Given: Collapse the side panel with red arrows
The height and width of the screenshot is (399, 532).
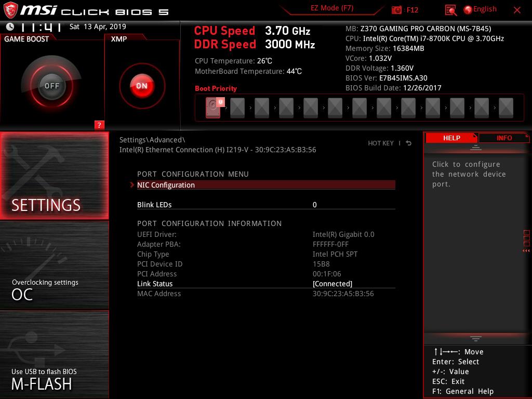Looking at the screenshot, I should coord(526,251).
